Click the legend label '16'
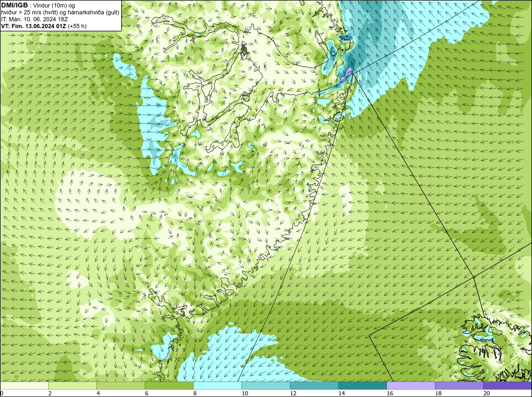532x397 pixels. [389, 393]
